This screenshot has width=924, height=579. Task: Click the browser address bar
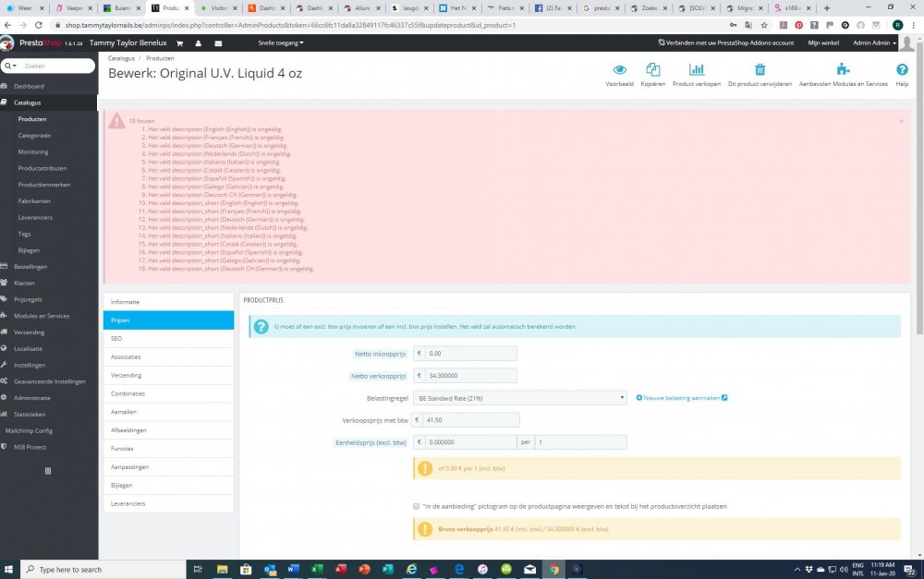[389, 25]
